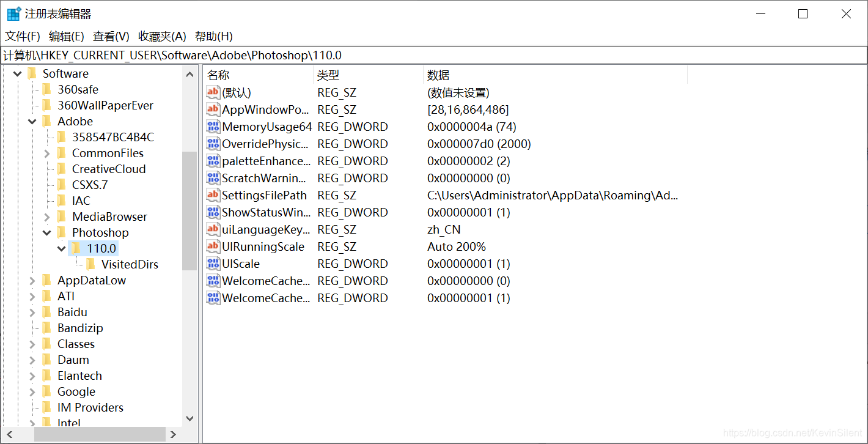Open the 帮助(H) menu
868x444 pixels.
click(214, 36)
